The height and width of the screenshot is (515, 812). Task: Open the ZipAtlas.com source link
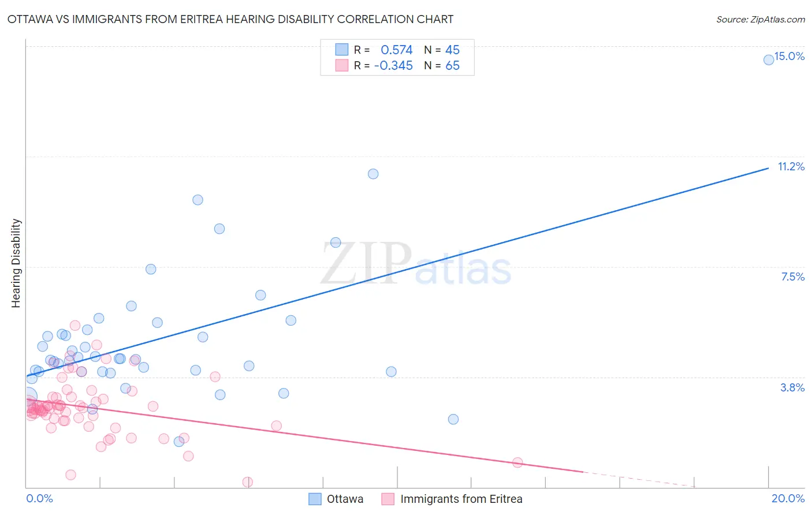pos(761,19)
